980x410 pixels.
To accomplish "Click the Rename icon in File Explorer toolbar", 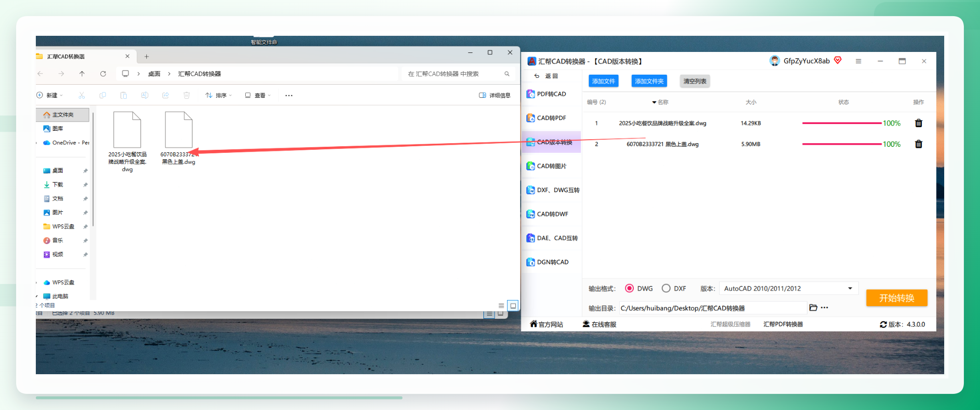I will 144,95.
